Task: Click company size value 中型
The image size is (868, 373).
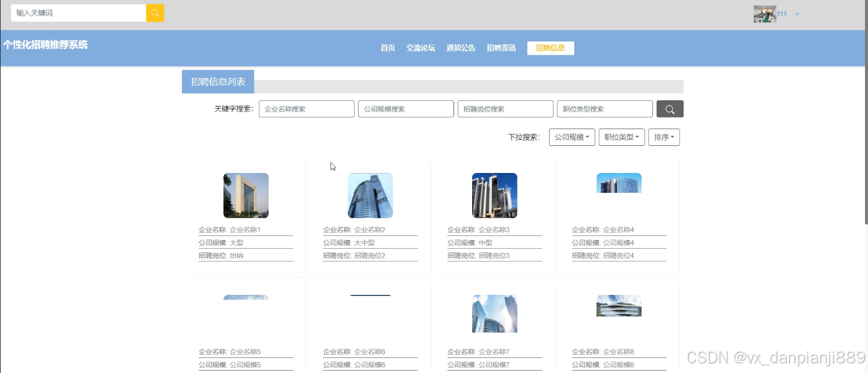Action: coord(485,243)
